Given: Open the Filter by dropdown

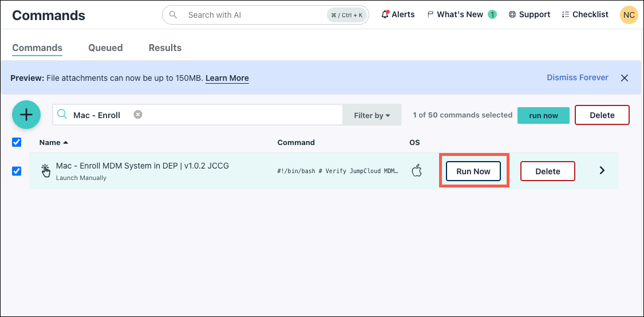Looking at the screenshot, I should point(372,115).
